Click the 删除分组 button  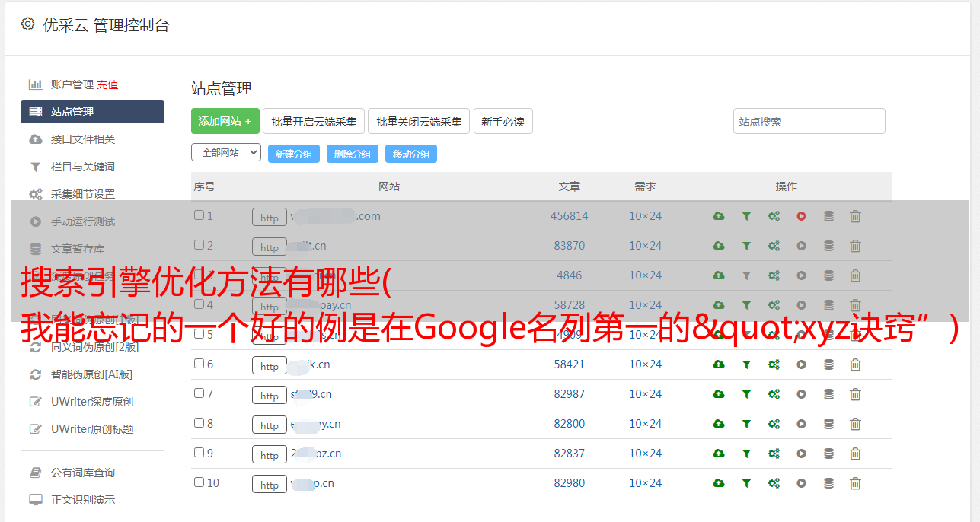click(x=353, y=154)
